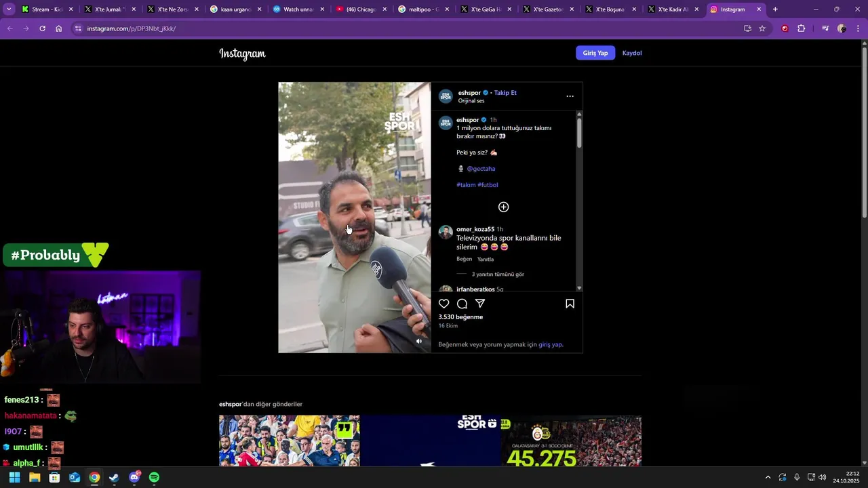Viewport: 868px width, 488px height.
Task: Click giriş yap link below the post
Action: pyautogui.click(x=550, y=344)
